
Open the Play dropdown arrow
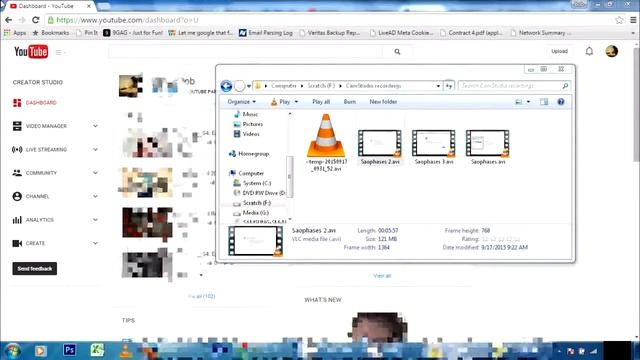296,102
